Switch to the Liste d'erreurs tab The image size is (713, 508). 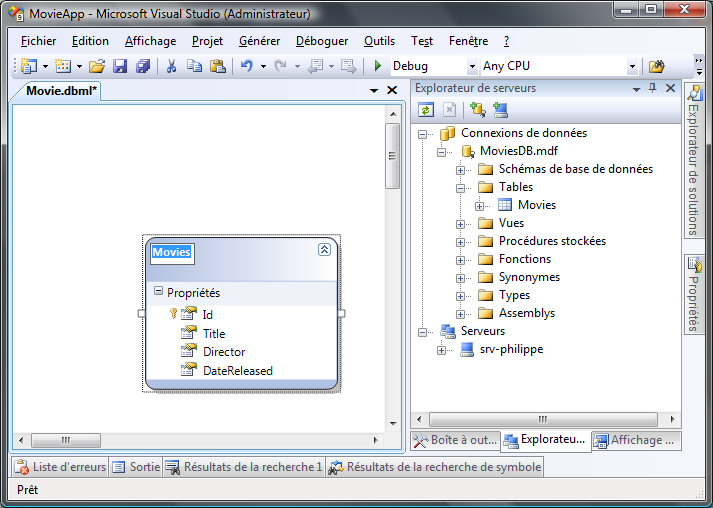click(61, 466)
